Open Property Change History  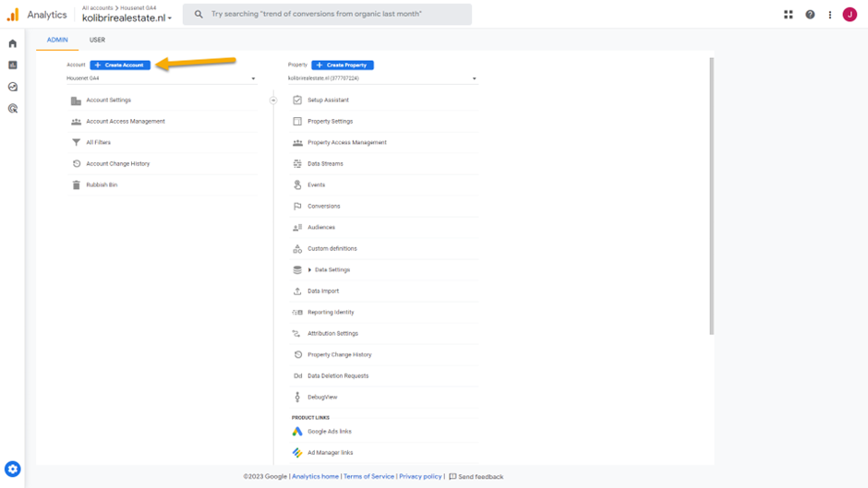[339, 354]
